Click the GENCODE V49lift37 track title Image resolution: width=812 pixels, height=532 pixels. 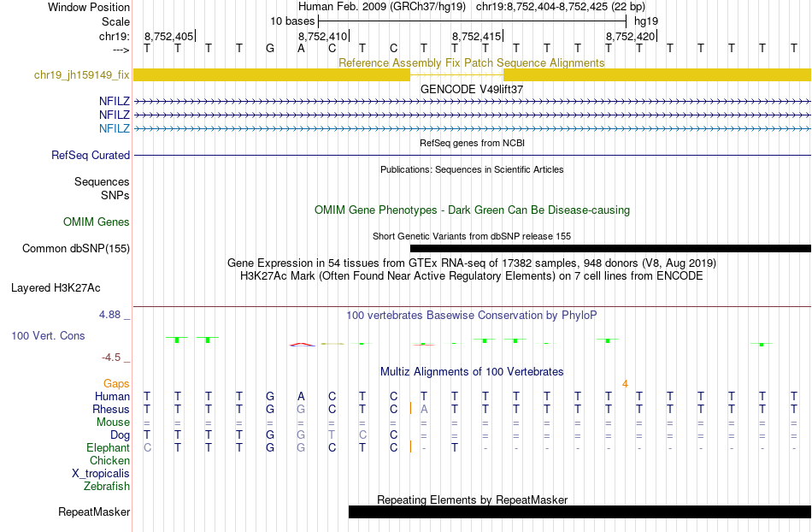tap(472, 89)
